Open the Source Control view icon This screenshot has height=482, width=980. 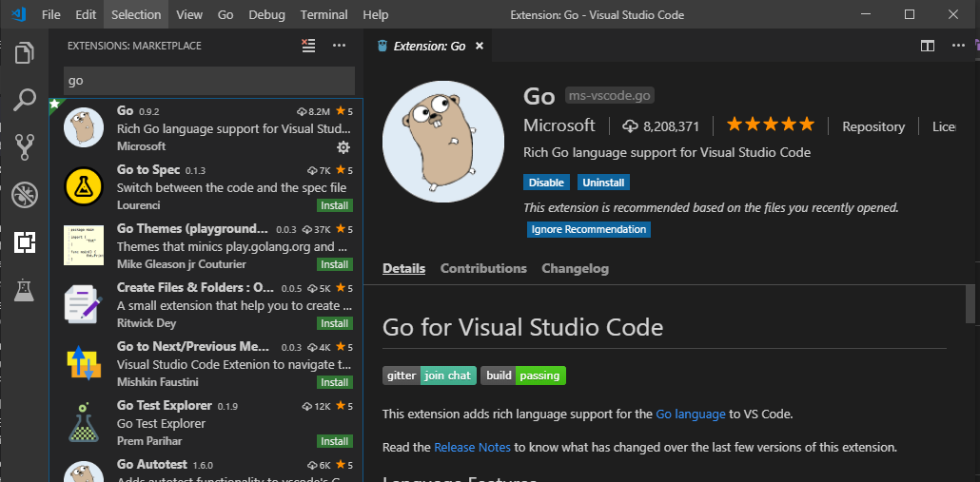coord(25,147)
